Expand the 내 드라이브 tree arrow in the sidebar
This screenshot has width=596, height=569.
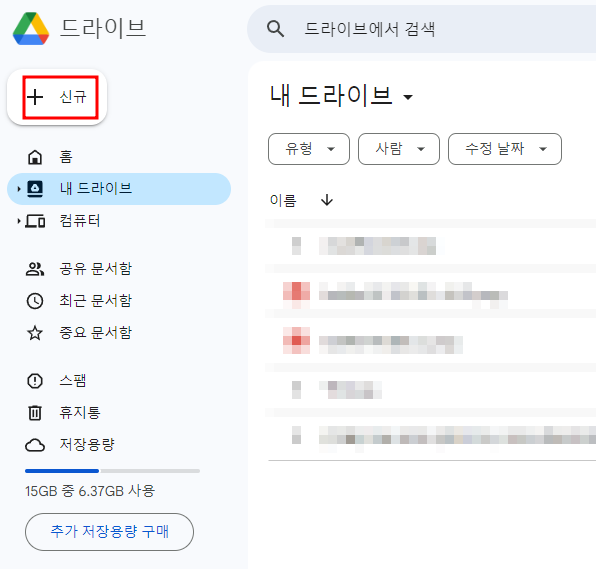19,189
